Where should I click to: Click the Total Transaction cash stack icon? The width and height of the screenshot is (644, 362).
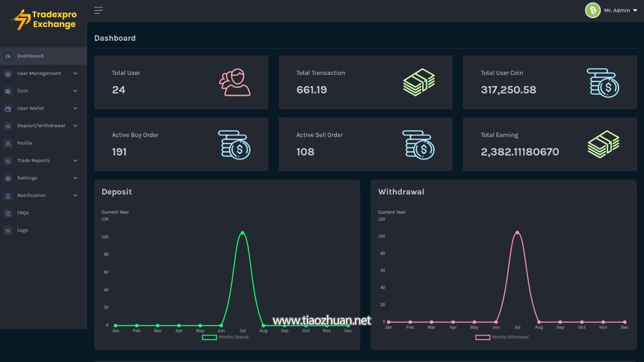click(x=419, y=82)
